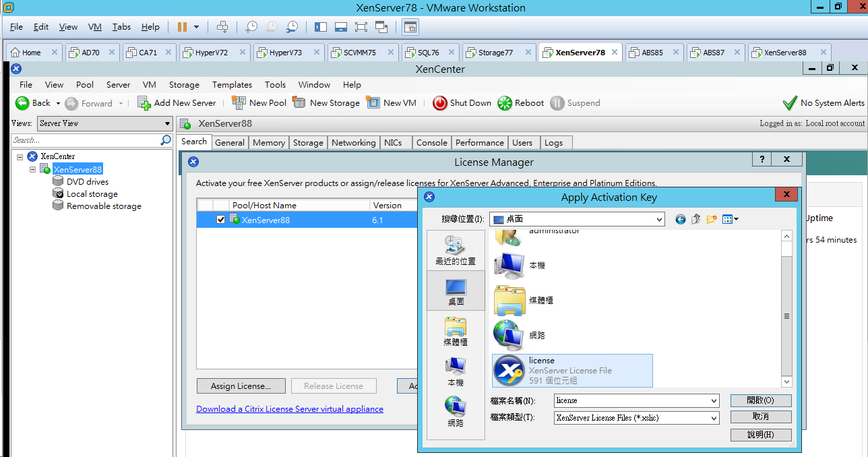This screenshot has width=868, height=457.
Task: Click the VMware unity mode icon
Action: pyautogui.click(x=381, y=27)
